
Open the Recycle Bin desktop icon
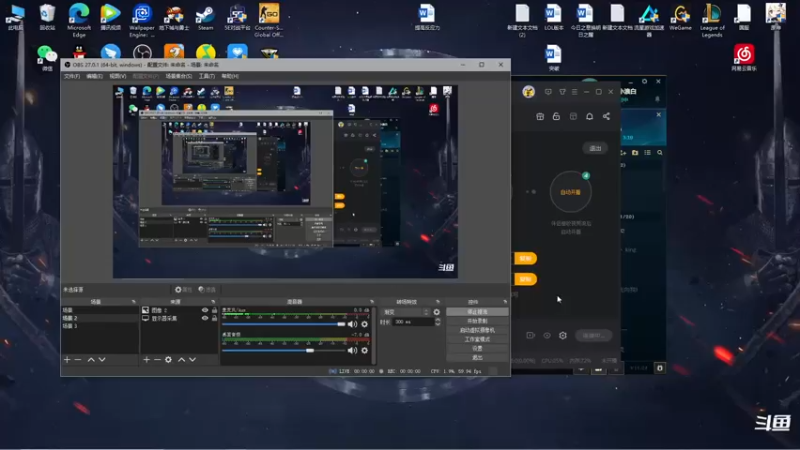click(47, 17)
